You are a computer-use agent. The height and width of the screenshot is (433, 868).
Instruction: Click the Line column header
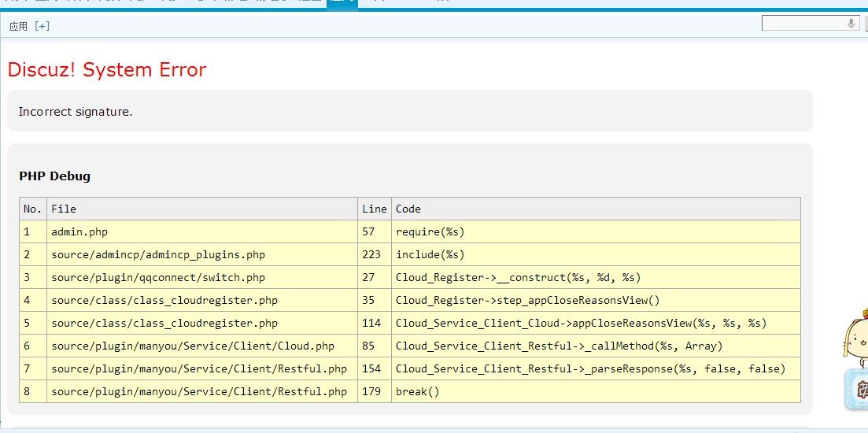pyautogui.click(x=375, y=209)
